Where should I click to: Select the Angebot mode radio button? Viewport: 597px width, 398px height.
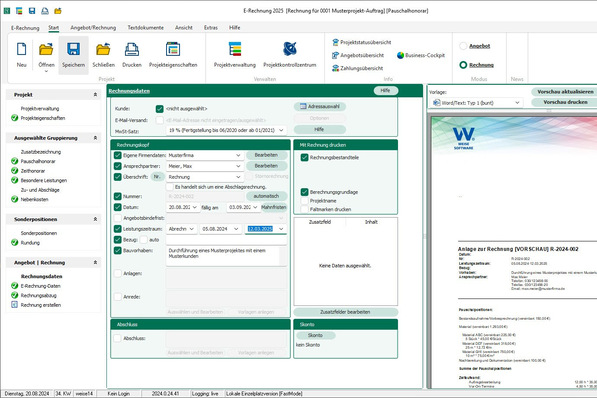click(x=463, y=46)
